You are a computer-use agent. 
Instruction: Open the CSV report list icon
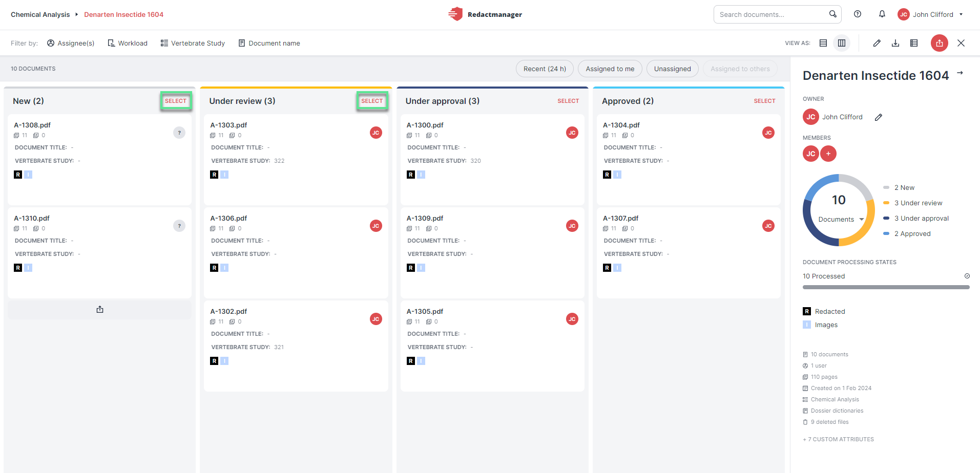coord(914,43)
